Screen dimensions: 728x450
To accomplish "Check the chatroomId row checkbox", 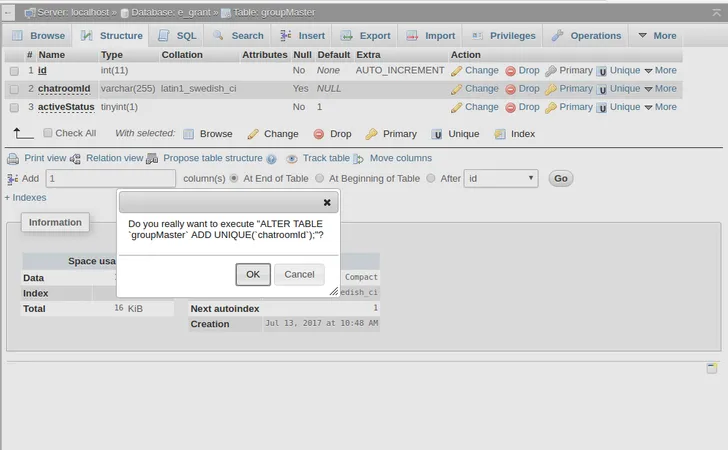I will coord(14,89).
